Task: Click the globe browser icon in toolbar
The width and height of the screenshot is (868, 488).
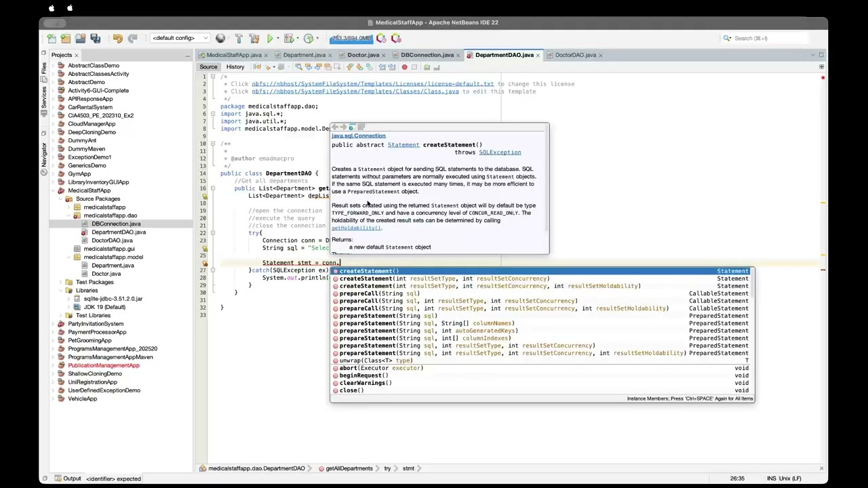Action: point(220,39)
